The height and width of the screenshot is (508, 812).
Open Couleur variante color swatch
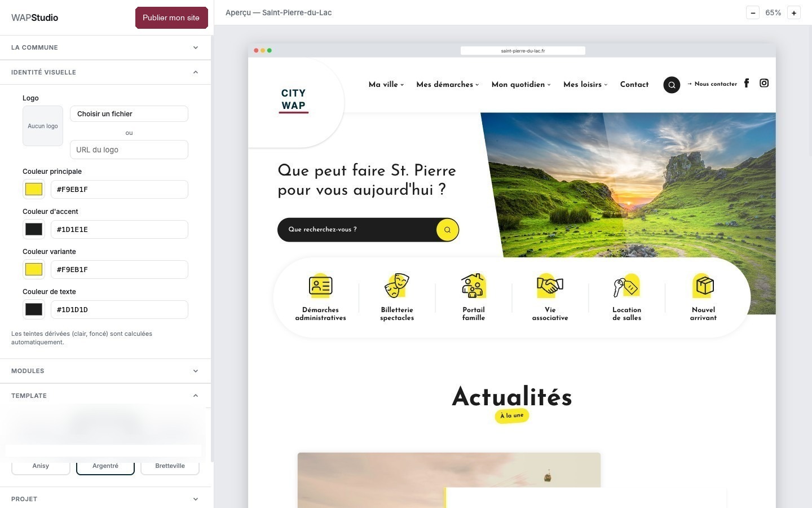(34, 269)
